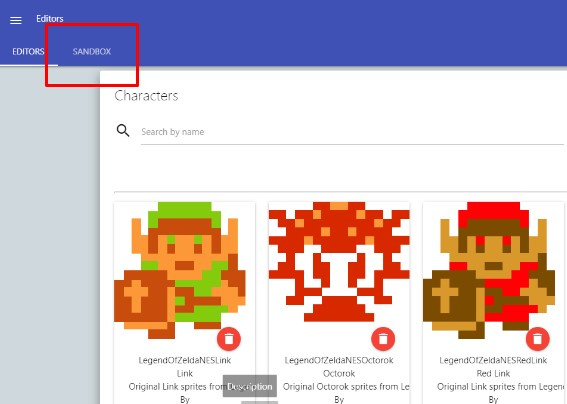Click the LegendOfZeldaNESRedLink name text
Viewport: 567px width, 404px height.
pos(493,360)
